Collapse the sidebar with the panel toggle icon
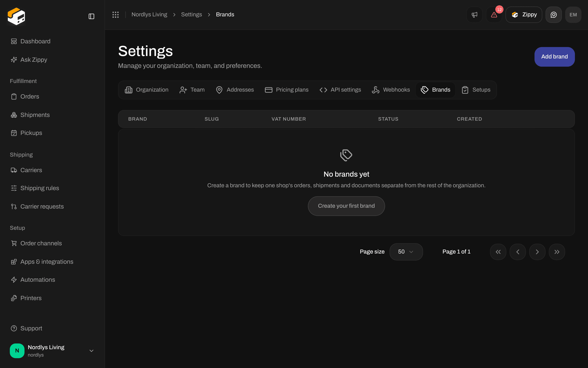The height and width of the screenshot is (368, 588). (x=91, y=16)
